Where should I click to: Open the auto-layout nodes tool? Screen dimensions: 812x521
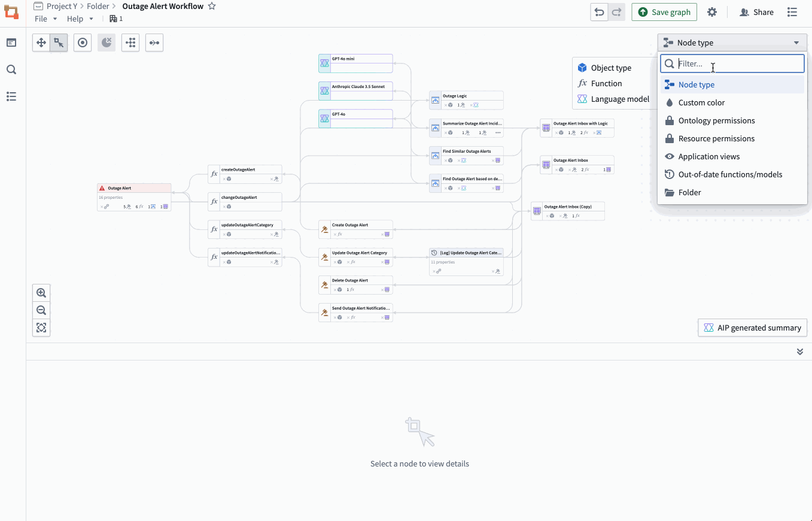130,43
